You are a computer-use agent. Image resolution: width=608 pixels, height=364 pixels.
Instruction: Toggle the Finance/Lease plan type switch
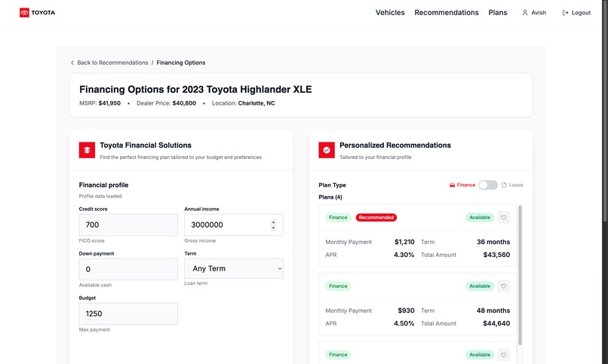point(488,185)
